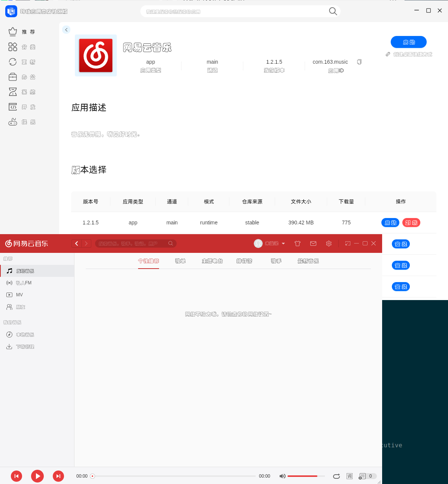This screenshot has width=448, height=484.
Task: Switch to the 最新音乐 tab
Action: click(x=308, y=261)
